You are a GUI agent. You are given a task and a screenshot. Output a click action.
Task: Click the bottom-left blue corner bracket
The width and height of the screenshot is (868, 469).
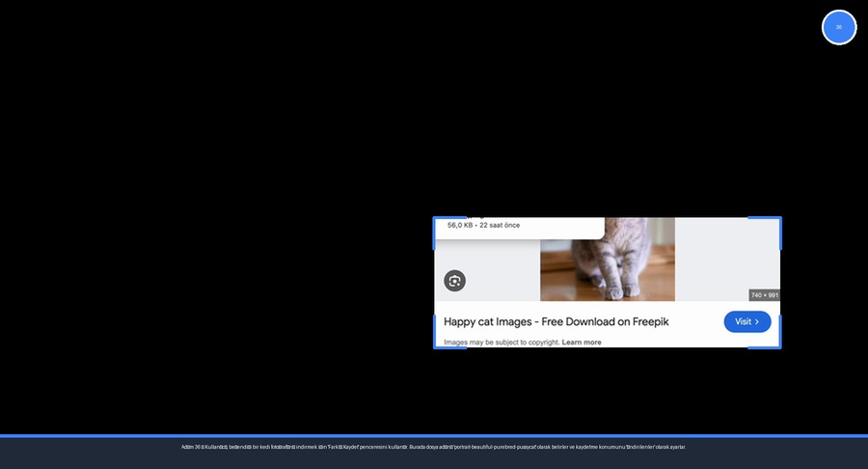(437, 345)
